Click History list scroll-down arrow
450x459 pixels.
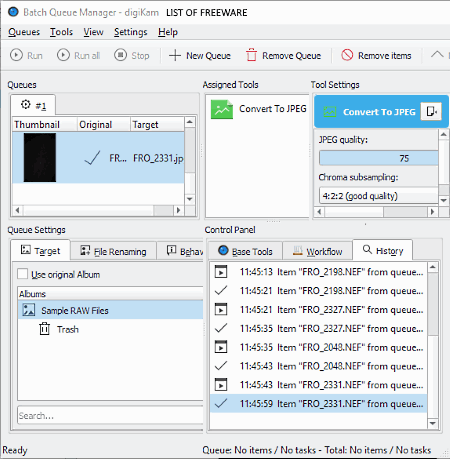(433, 423)
